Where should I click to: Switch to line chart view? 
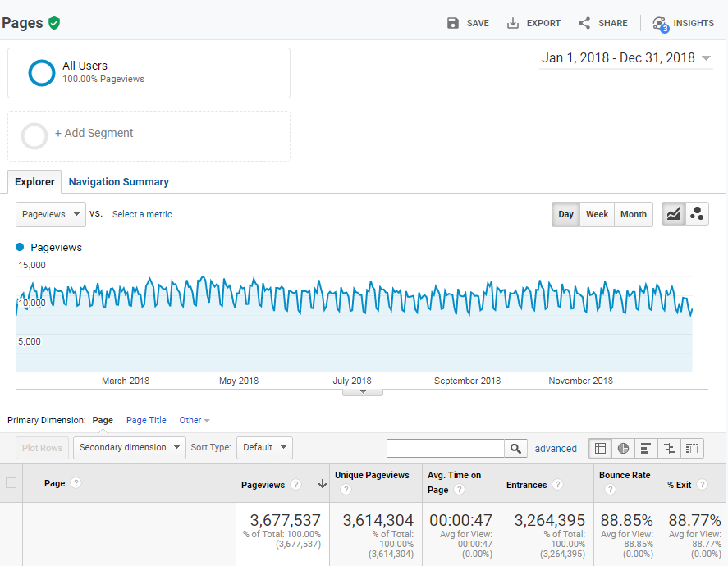[x=673, y=214]
